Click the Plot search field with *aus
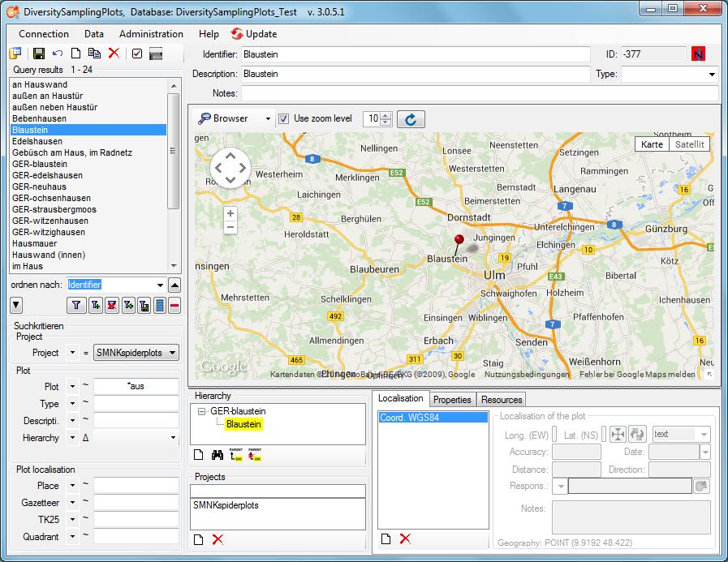 click(x=136, y=386)
